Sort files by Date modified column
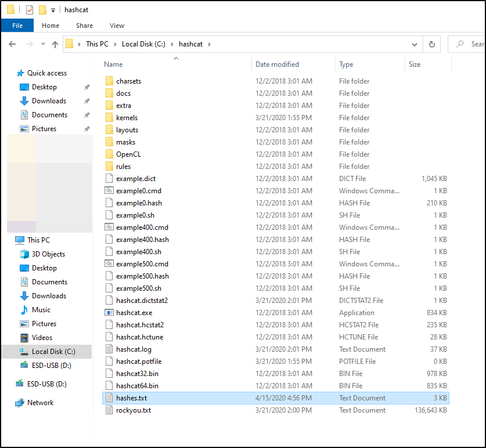Viewport: 486px width, 448px height. [277, 64]
